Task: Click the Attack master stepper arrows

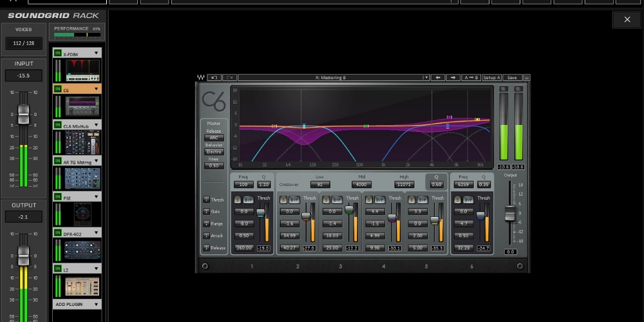Action: click(x=206, y=236)
